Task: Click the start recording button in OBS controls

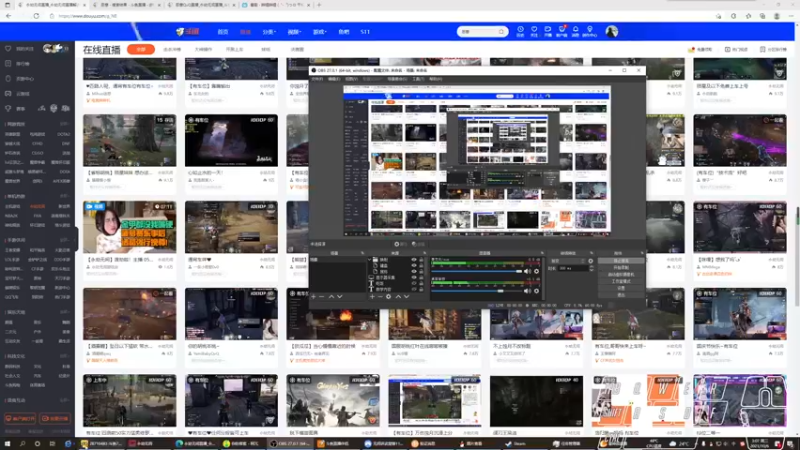Action: point(621,267)
